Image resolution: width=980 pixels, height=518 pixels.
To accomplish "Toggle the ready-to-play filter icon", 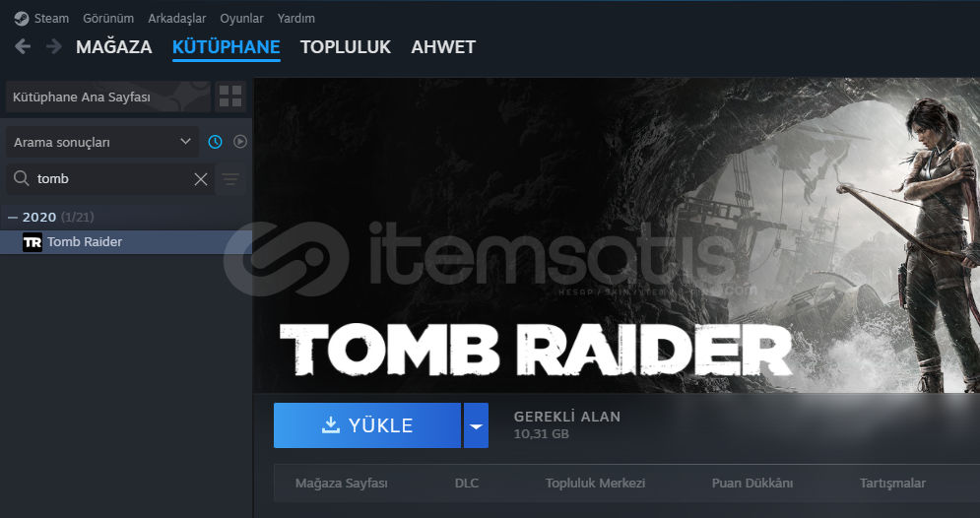I will coord(240,142).
